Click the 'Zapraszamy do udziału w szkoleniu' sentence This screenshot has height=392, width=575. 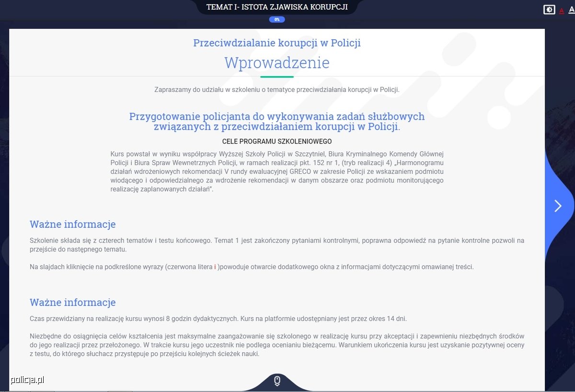[x=277, y=90]
